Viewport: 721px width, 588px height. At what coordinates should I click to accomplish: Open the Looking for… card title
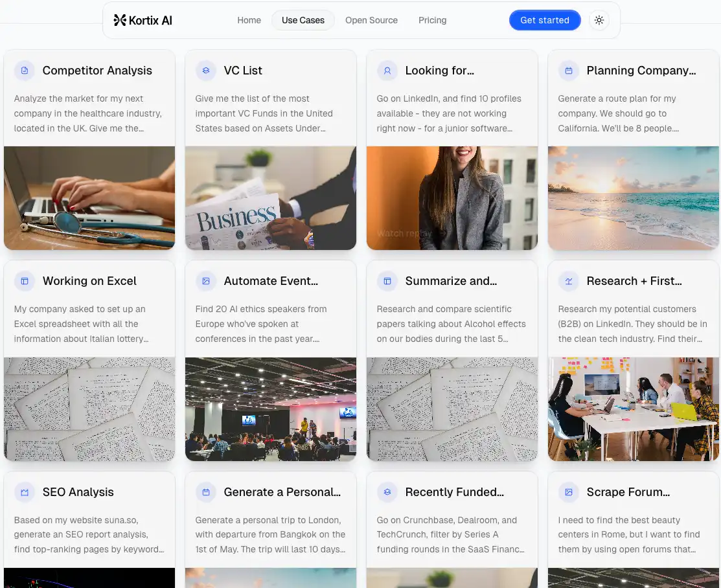click(440, 71)
